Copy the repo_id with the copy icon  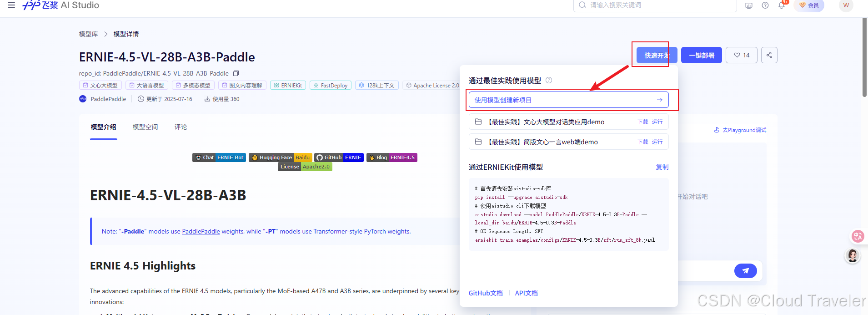click(x=236, y=73)
